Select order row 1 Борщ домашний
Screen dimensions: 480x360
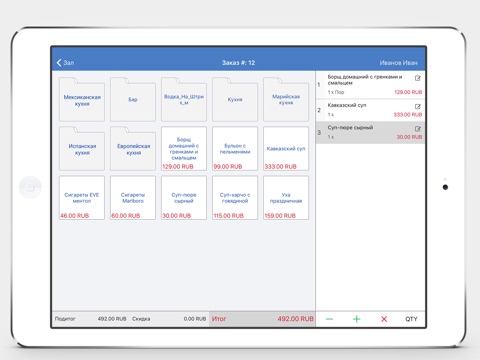[x=370, y=85]
